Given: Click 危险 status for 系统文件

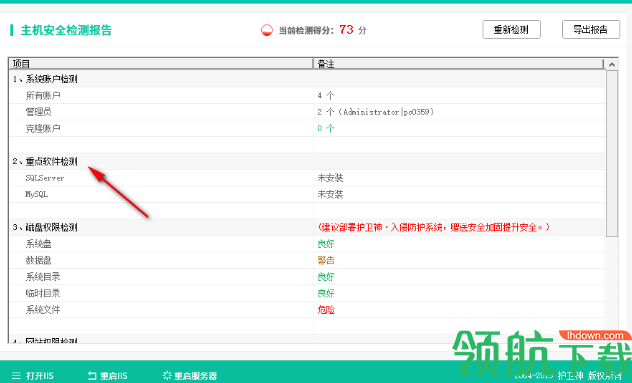Looking at the screenshot, I should point(326,310).
